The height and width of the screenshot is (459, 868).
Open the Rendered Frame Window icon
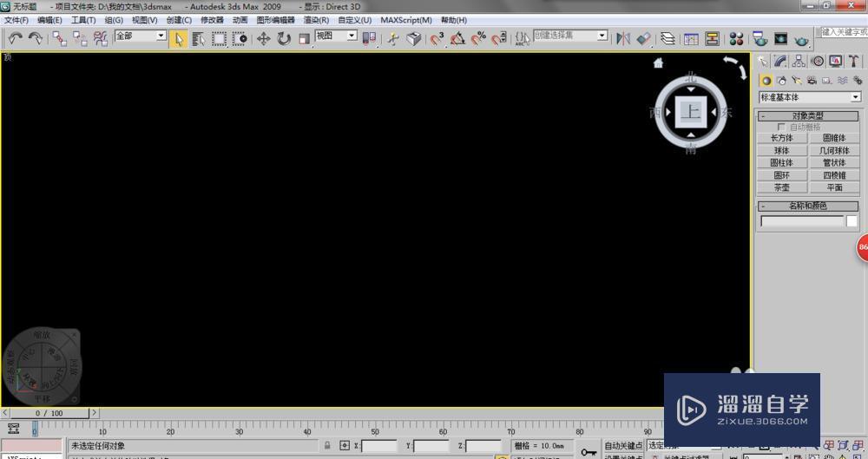tap(780, 39)
